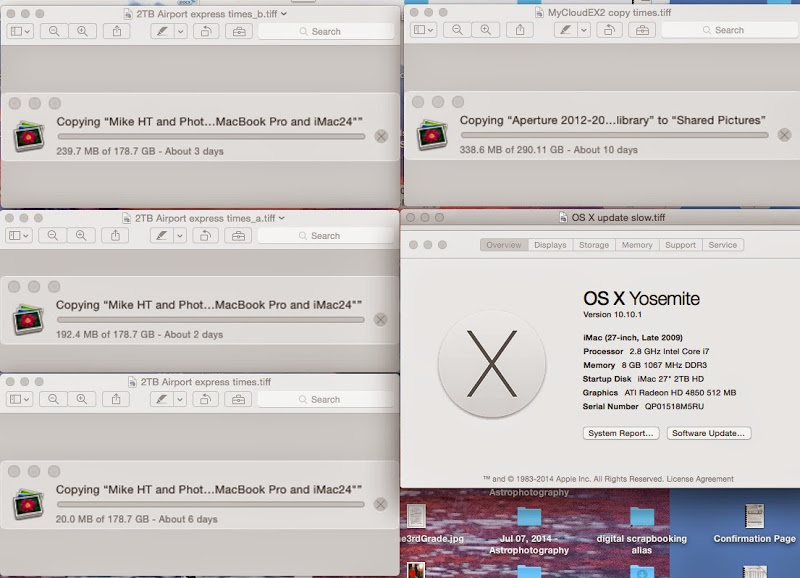The height and width of the screenshot is (578, 800).
Task: Open the Storage tab
Action: pyautogui.click(x=594, y=245)
